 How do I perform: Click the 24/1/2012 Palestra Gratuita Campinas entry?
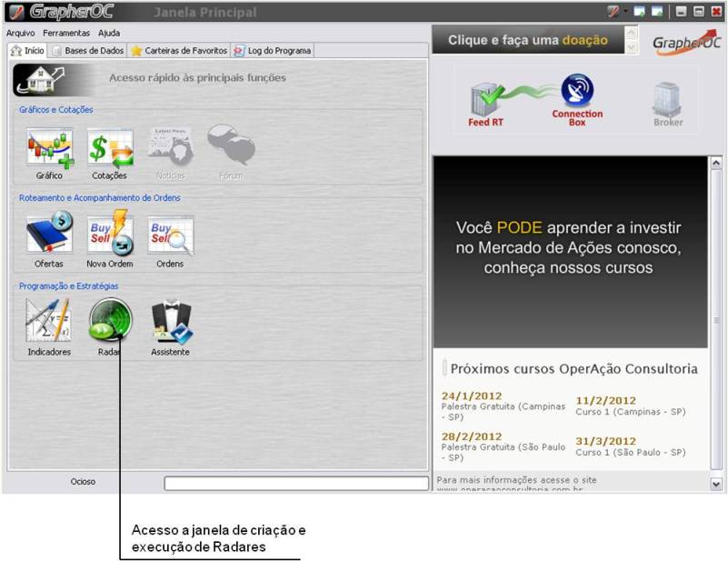click(x=504, y=406)
